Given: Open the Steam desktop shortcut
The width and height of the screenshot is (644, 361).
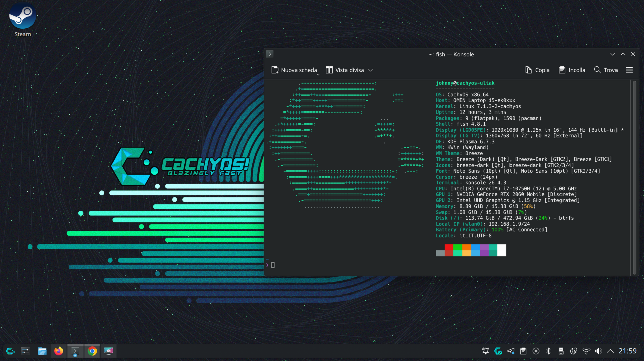Looking at the screenshot, I should pos(22,20).
